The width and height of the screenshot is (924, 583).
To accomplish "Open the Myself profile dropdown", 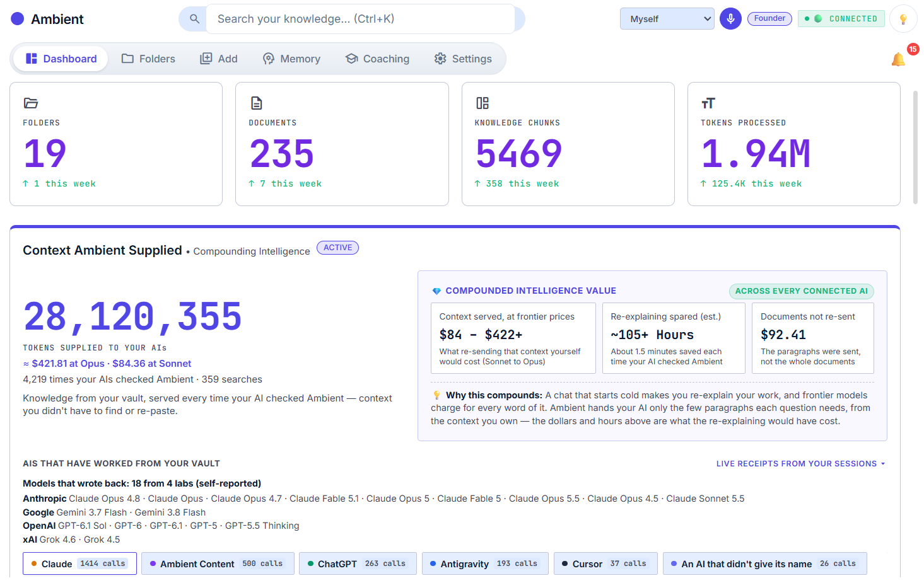I will pos(667,19).
